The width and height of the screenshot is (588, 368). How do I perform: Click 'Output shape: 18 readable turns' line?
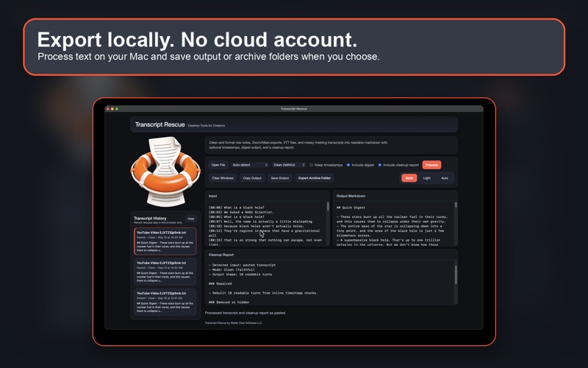[x=240, y=274]
